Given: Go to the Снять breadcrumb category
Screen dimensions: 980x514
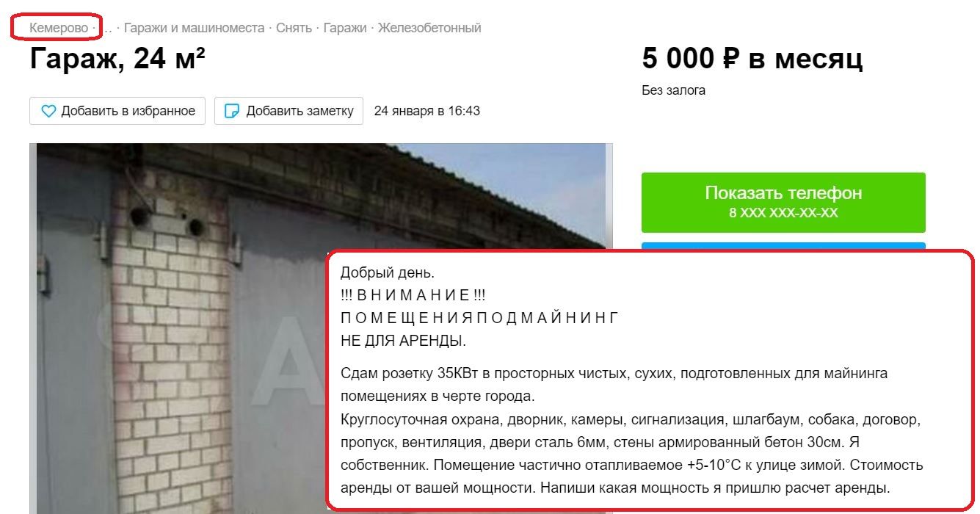Looking at the screenshot, I should pyautogui.click(x=294, y=28).
